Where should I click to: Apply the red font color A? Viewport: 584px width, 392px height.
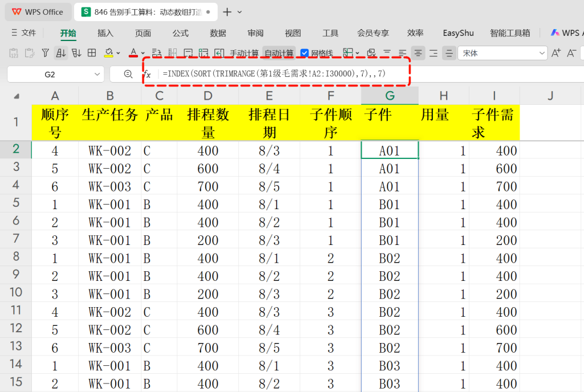[133, 53]
